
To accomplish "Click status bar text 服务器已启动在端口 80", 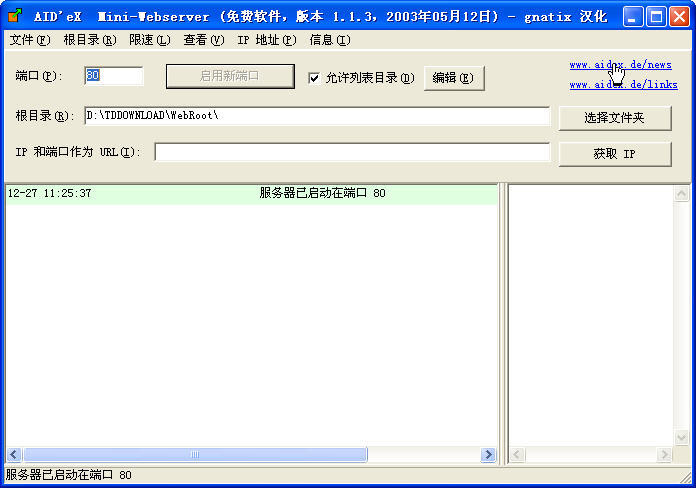I will pos(69,475).
